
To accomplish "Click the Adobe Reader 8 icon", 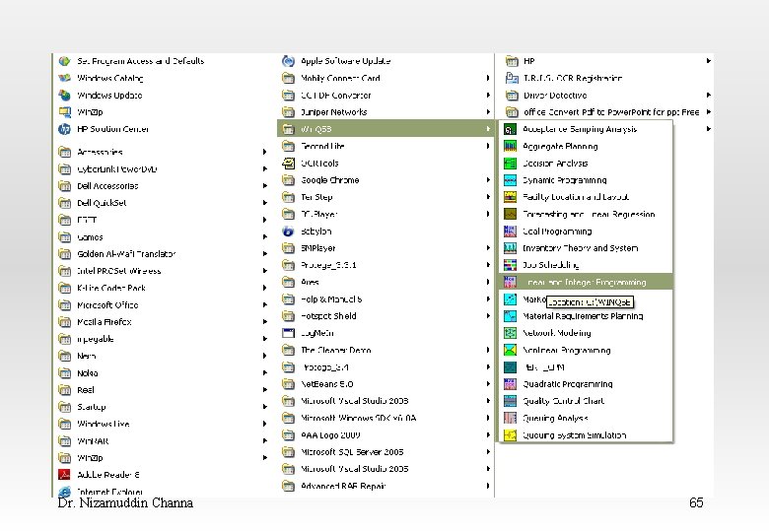I will pyautogui.click(x=65, y=475).
